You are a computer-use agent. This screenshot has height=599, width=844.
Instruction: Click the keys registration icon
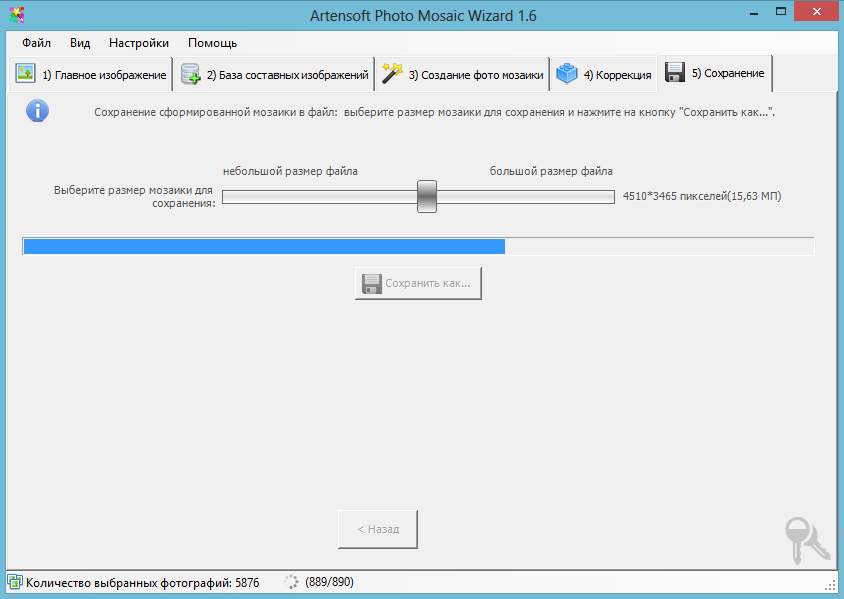tap(806, 540)
